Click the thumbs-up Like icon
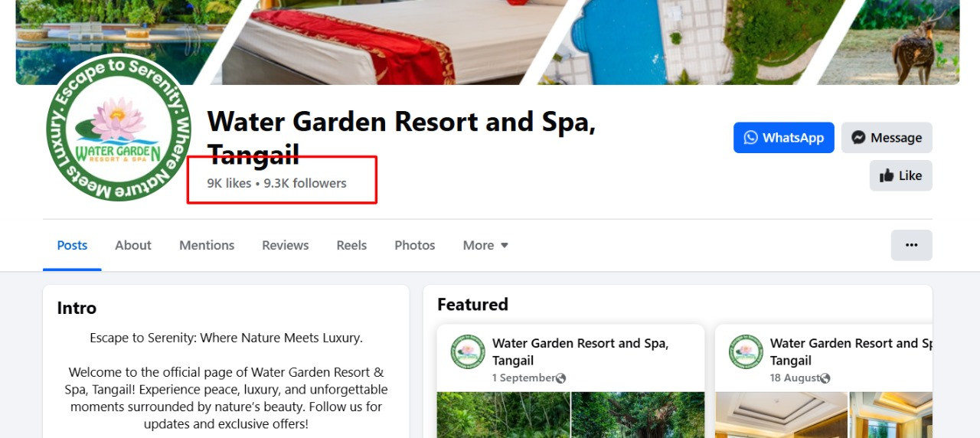The height and width of the screenshot is (438, 980). click(887, 175)
